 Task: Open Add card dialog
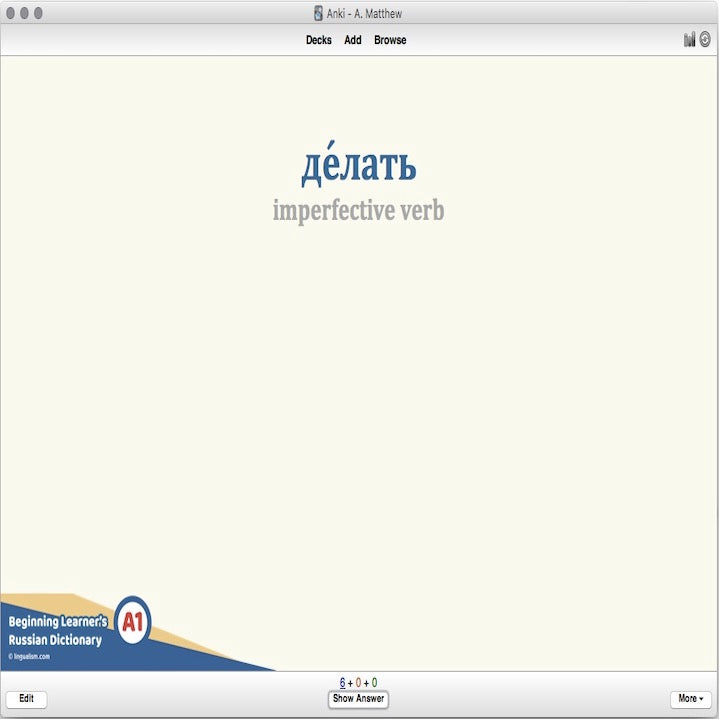(x=353, y=40)
